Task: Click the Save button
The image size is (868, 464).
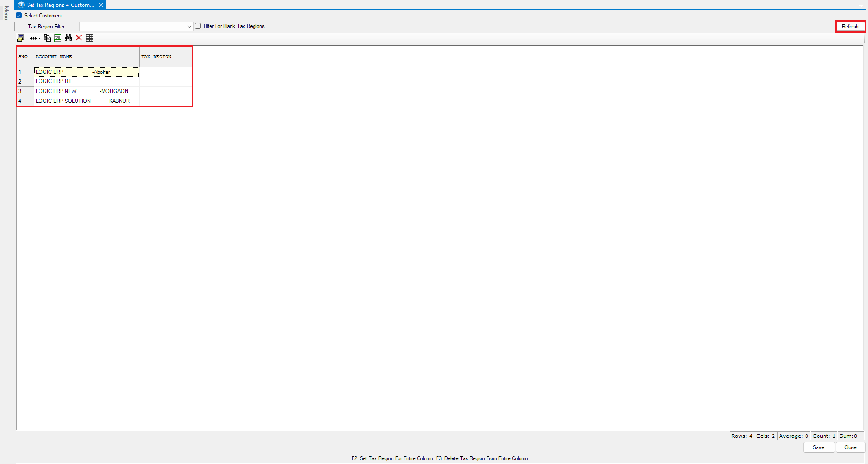Action: pyautogui.click(x=818, y=447)
